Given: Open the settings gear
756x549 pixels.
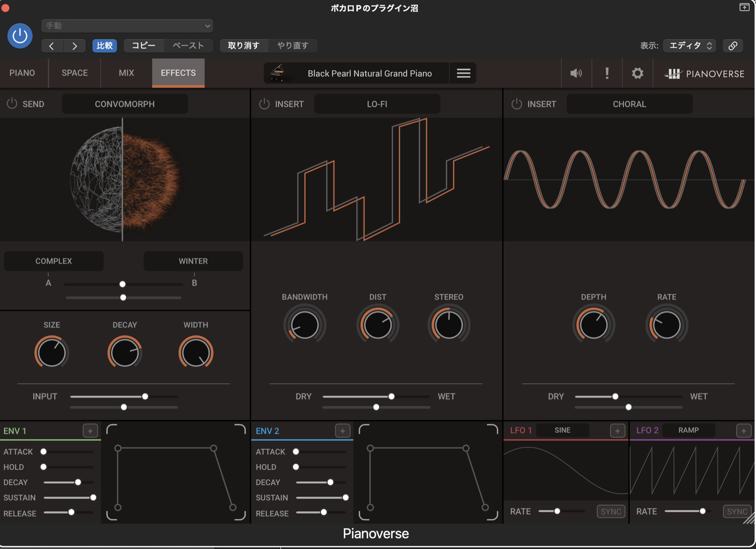Looking at the screenshot, I should [x=637, y=73].
